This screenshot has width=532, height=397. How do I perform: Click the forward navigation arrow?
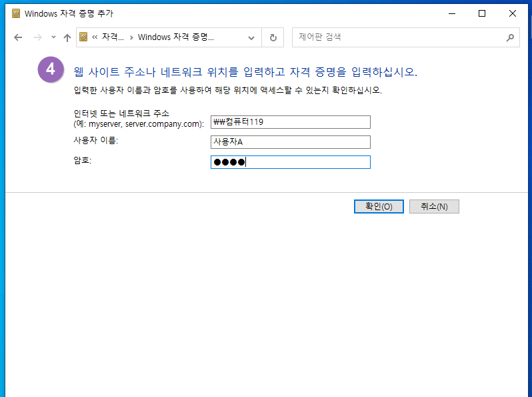click(x=38, y=37)
